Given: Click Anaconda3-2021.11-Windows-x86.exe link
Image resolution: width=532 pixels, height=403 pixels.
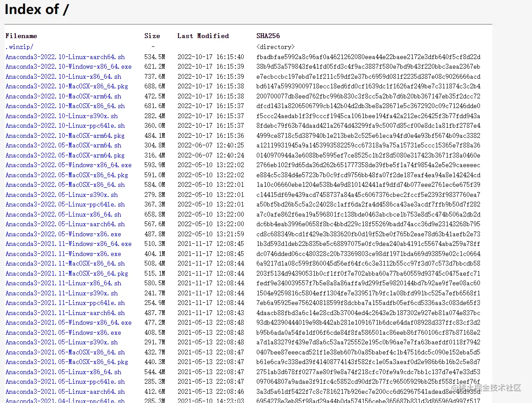Looking at the screenshot, I should coord(63,254).
